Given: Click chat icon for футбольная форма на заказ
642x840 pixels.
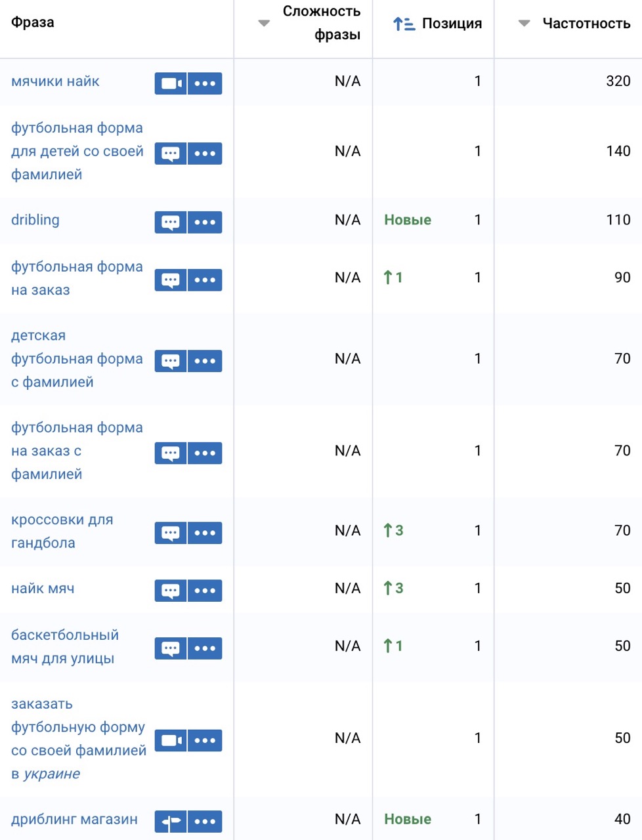Looking at the screenshot, I should [171, 280].
